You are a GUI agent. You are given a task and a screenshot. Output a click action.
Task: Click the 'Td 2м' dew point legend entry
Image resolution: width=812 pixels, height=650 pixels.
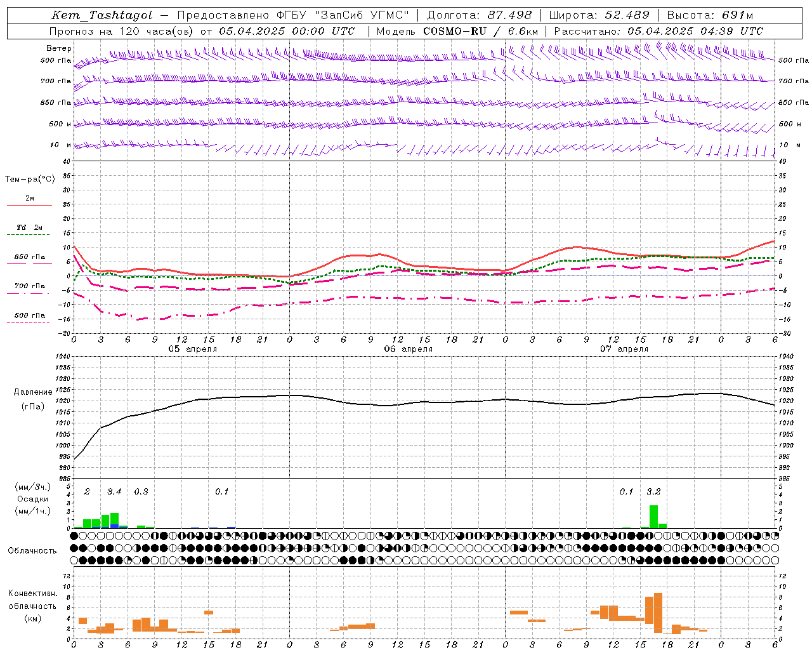(x=30, y=227)
